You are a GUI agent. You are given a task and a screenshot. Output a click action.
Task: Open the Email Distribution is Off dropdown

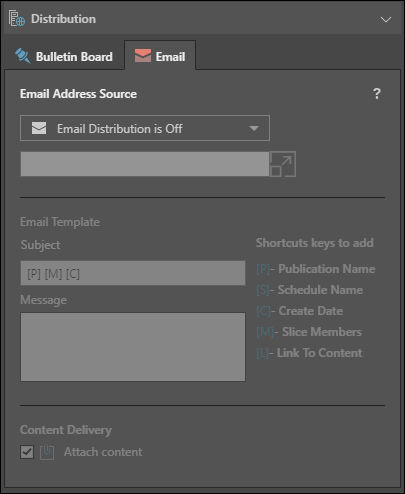(145, 128)
